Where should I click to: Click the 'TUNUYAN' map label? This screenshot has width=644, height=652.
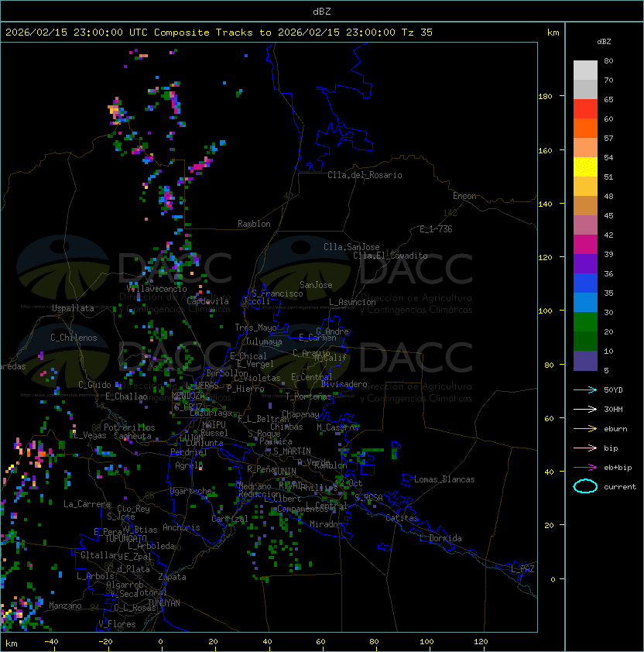point(164,603)
